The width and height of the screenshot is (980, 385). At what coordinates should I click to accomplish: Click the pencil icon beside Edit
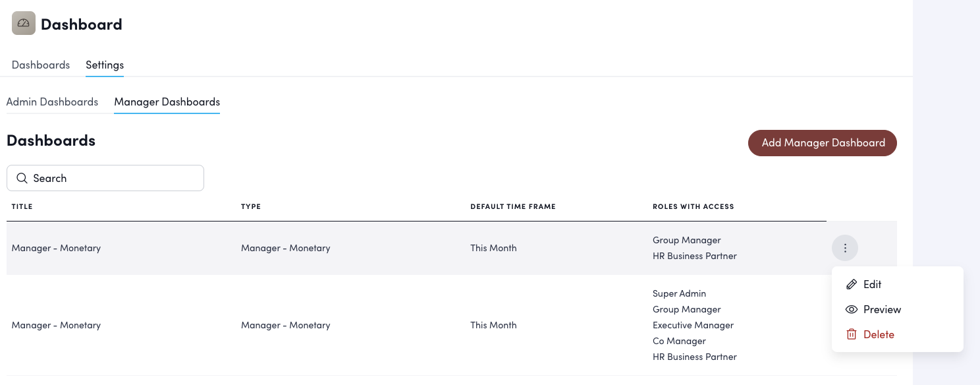[852, 284]
